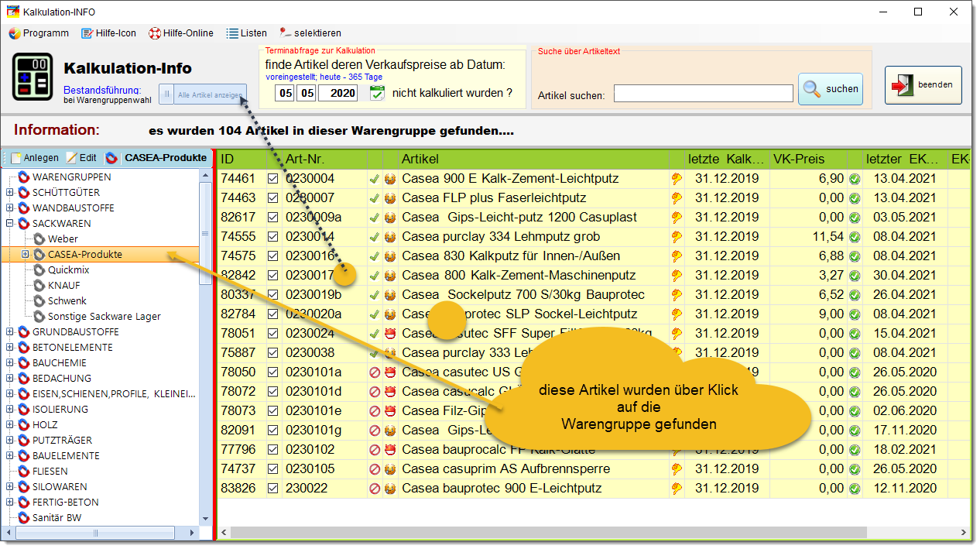The width and height of the screenshot is (980, 549).
Task: Toggle the checkbox for ID 82617
Action: click(272, 218)
